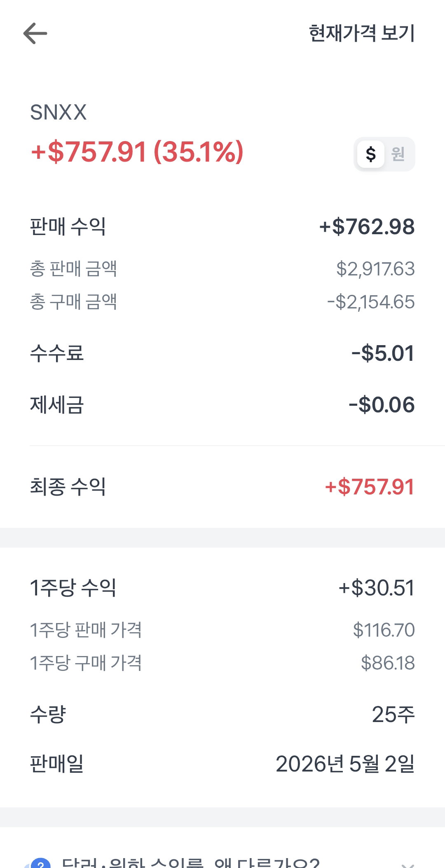The width and height of the screenshot is (445, 868).
Task: Tap the 판매 수익 row
Action: [222, 227]
